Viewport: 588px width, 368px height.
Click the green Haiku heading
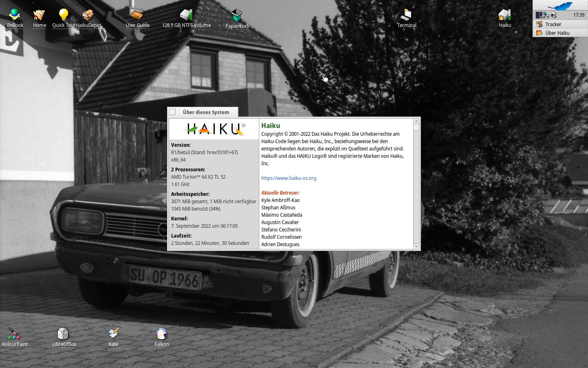point(271,126)
